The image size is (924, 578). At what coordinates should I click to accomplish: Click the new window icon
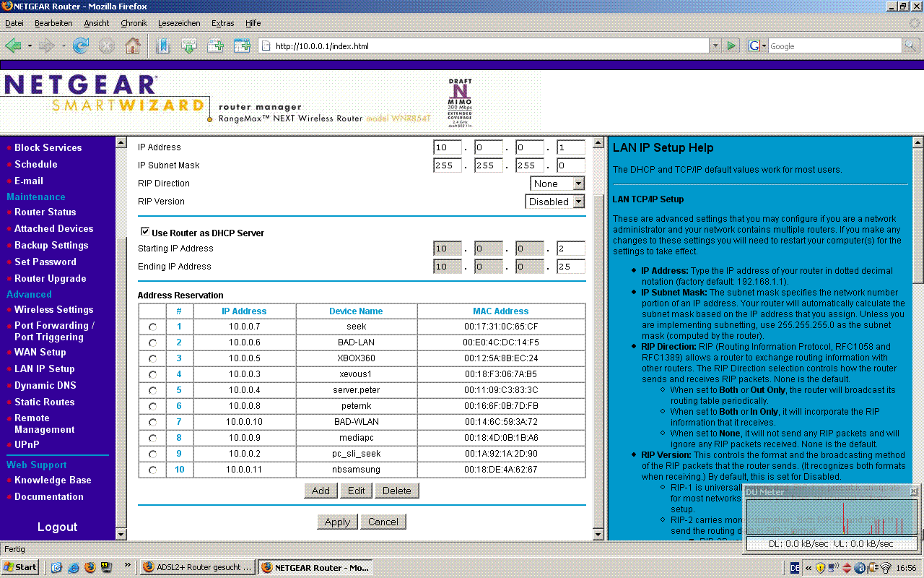242,46
